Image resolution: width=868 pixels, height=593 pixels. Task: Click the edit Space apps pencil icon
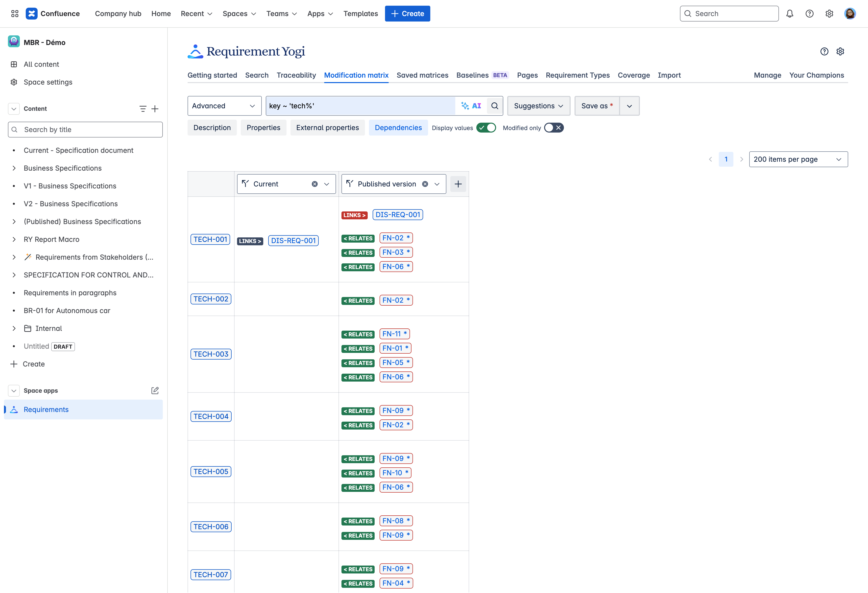pyautogui.click(x=155, y=391)
